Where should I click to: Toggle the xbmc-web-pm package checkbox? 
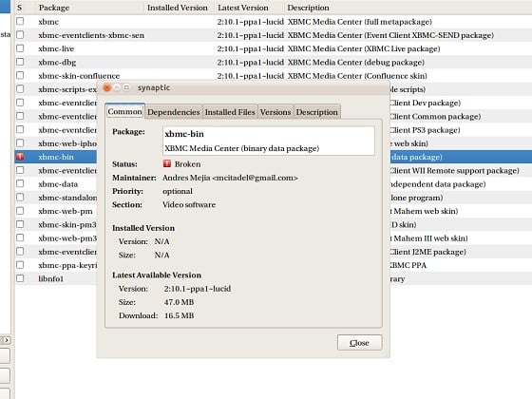pyautogui.click(x=20, y=211)
